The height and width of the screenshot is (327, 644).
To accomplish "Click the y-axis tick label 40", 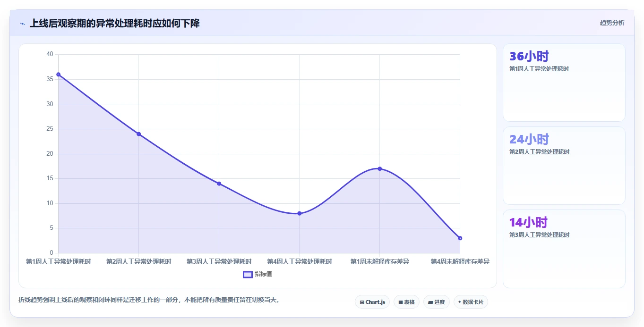I will [x=50, y=54].
